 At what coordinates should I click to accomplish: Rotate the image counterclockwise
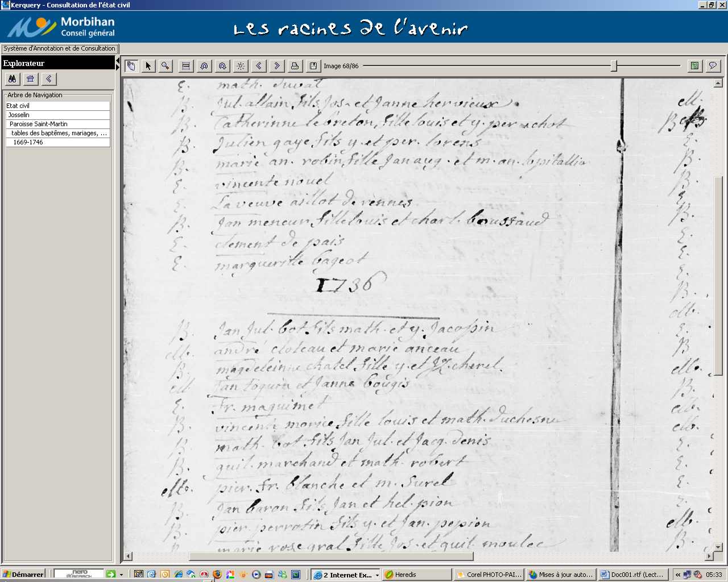tap(204, 66)
